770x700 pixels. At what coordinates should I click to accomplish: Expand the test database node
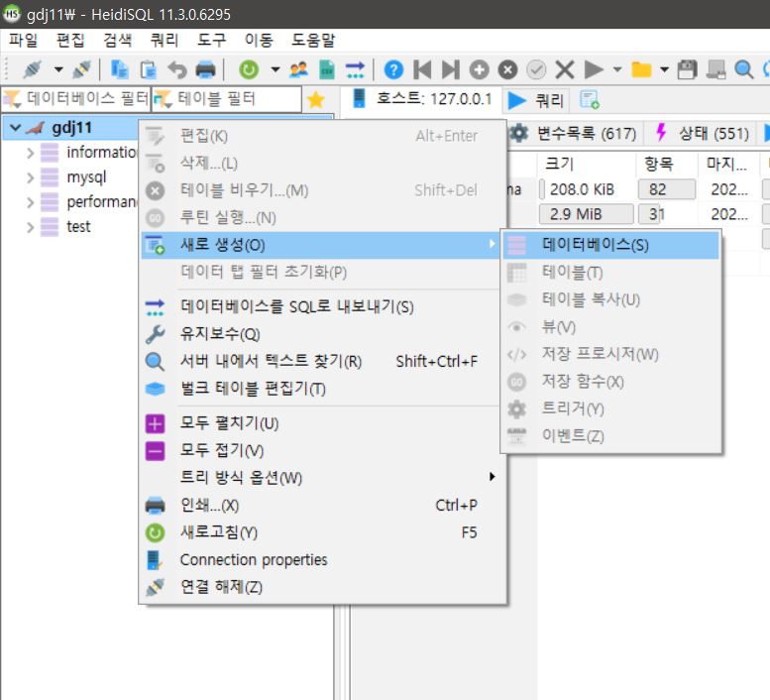[x=31, y=227]
